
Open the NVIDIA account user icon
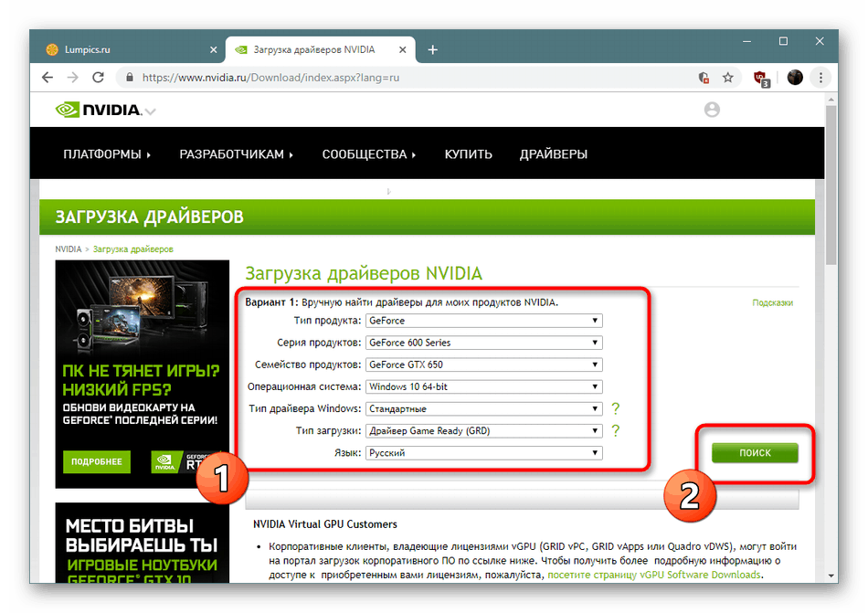pos(712,110)
